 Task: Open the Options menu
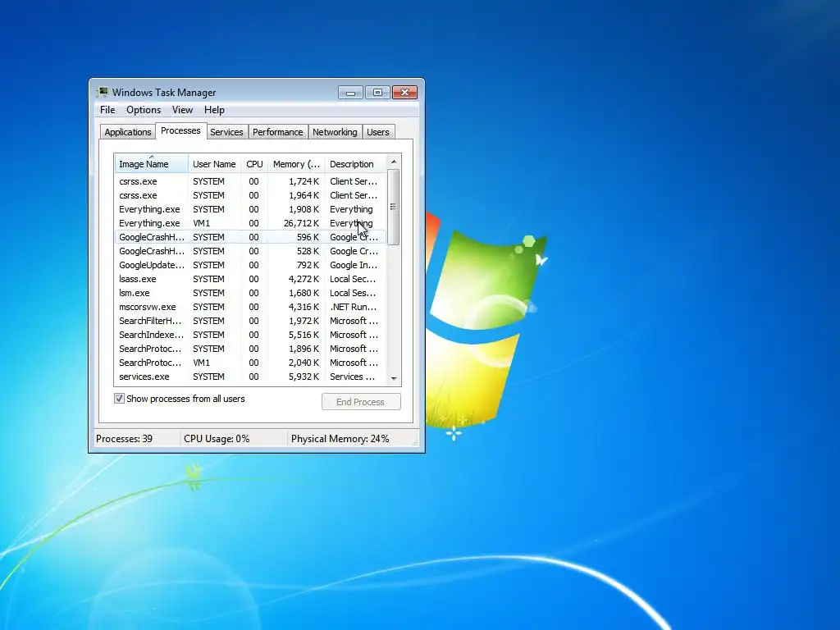pyautogui.click(x=143, y=110)
